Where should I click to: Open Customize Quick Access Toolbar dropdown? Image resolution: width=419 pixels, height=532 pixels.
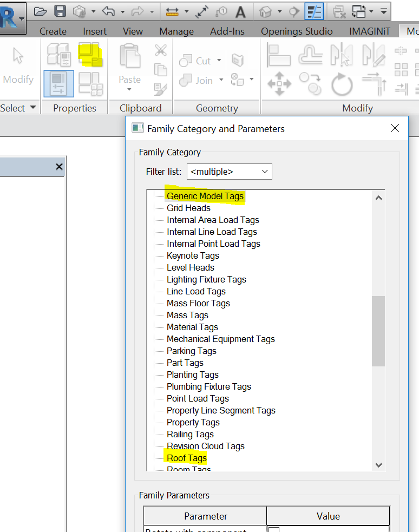click(384, 11)
